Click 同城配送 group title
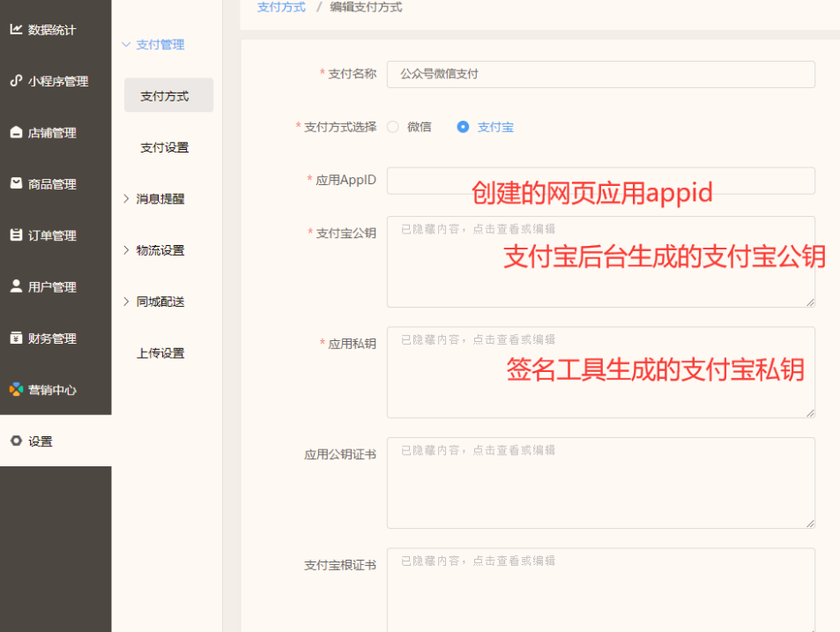This screenshot has height=632, width=840. coord(160,301)
